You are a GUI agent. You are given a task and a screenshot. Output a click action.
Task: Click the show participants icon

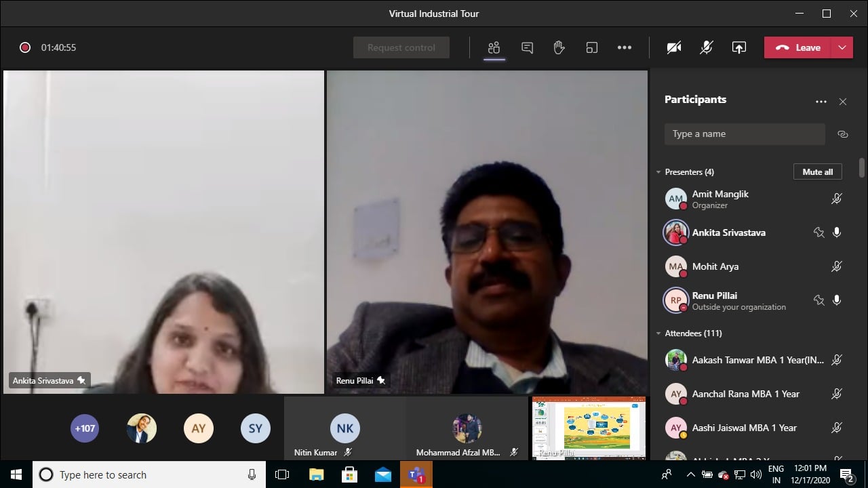click(494, 47)
